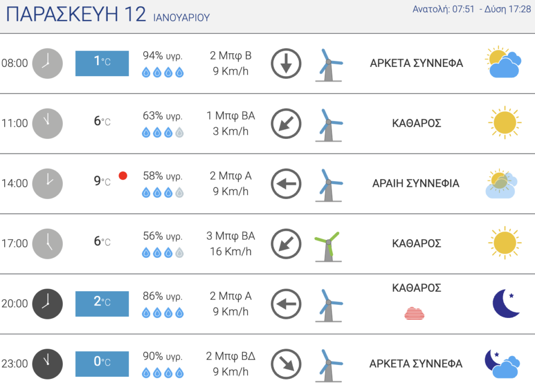Click the sun and cloud icon at 08:00
The height and width of the screenshot is (392, 535).
(503, 62)
